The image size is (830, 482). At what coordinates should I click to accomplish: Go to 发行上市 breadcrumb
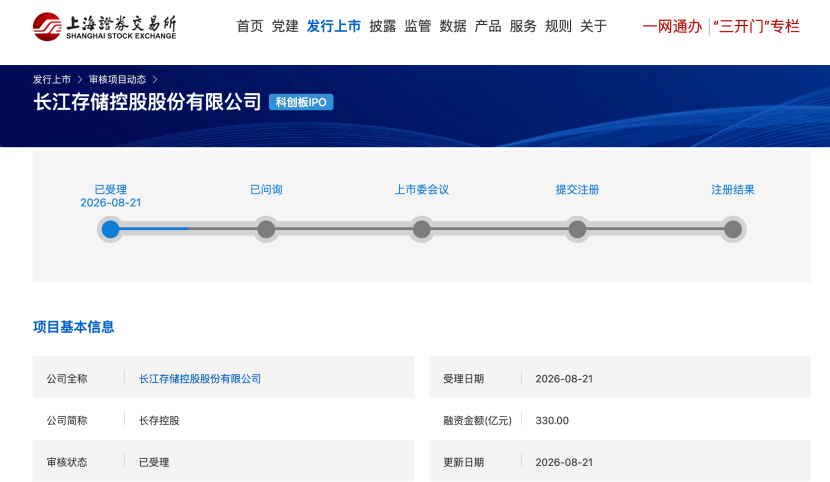coord(52,79)
